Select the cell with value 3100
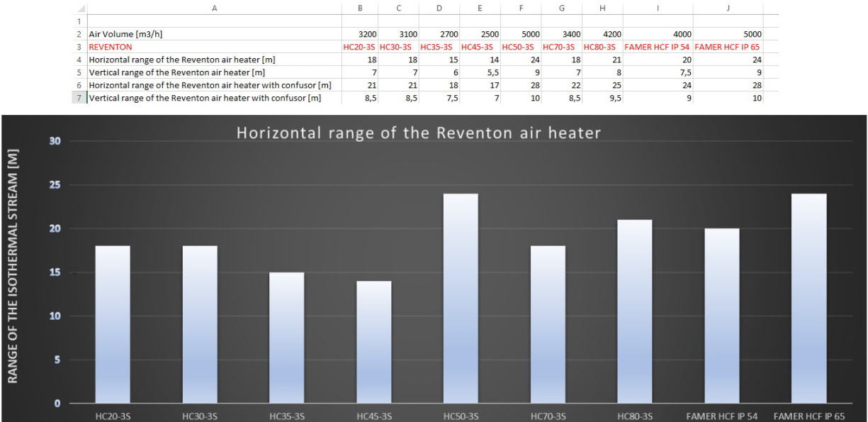 coord(398,34)
